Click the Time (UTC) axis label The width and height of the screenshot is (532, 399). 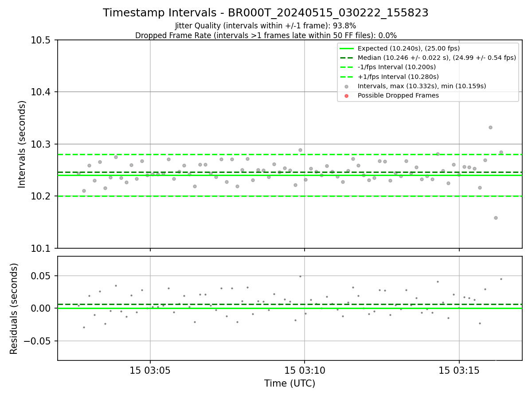[x=290, y=383]
